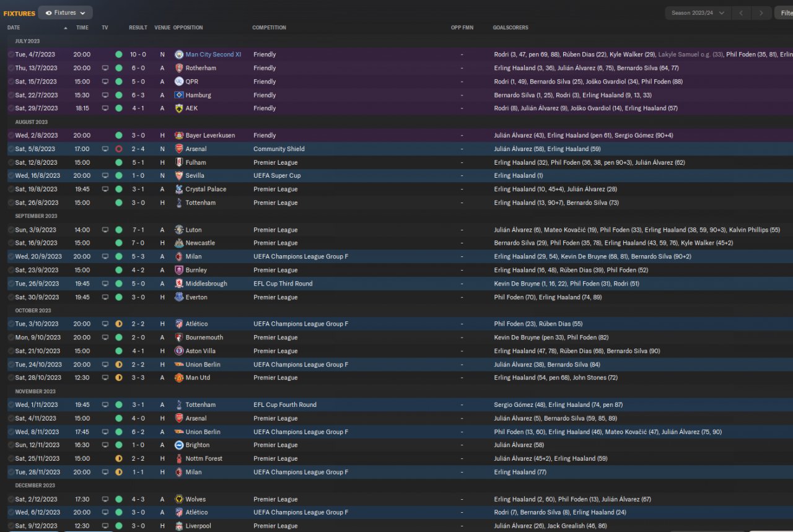The width and height of the screenshot is (793, 532).
Task: Click the TV icon for Sevilla match
Action: click(x=105, y=176)
